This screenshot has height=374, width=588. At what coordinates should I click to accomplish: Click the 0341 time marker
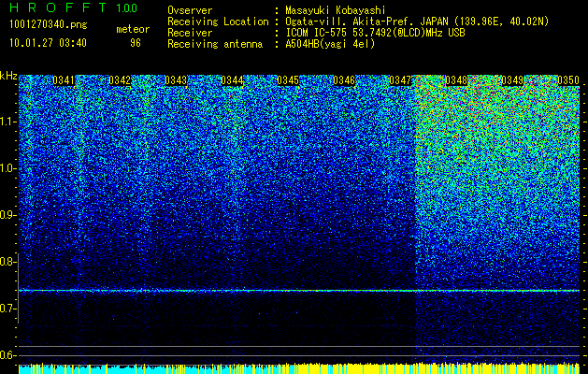64,80
